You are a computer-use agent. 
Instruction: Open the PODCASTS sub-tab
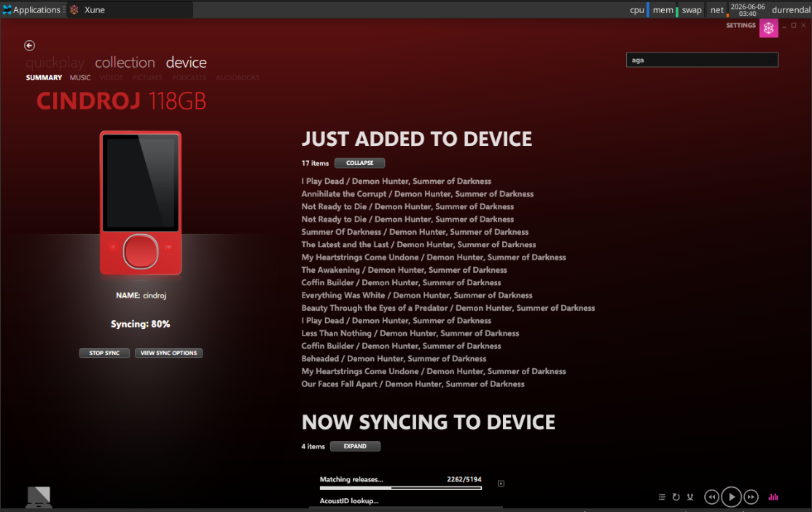pyautogui.click(x=189, y=78)
